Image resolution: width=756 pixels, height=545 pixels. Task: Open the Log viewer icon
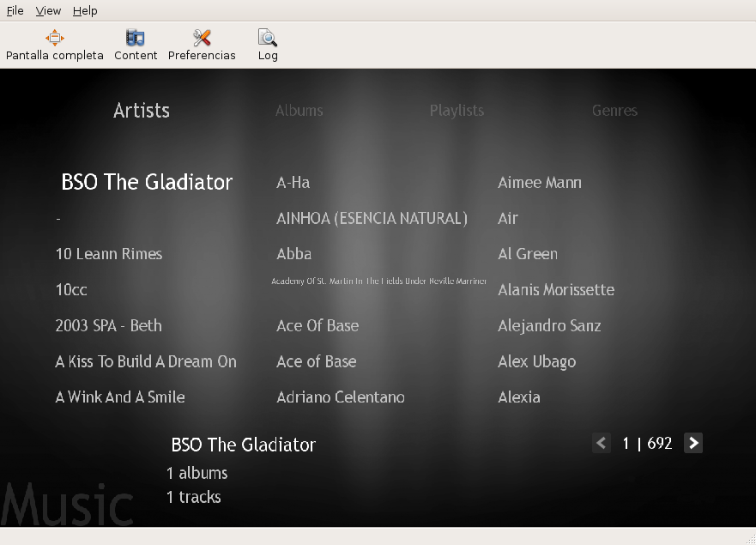tap(267, 45)
